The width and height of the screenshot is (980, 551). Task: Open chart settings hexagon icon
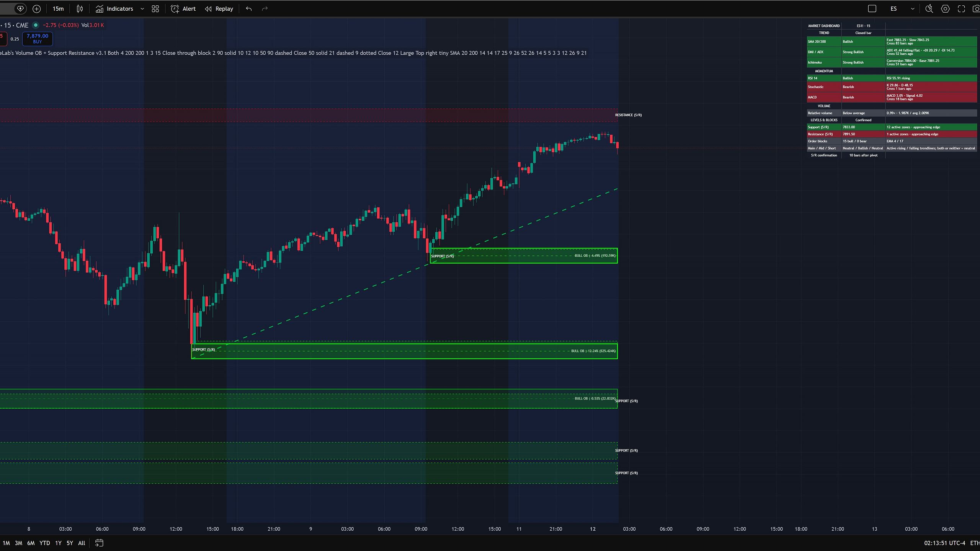click(x=945, y=8)
